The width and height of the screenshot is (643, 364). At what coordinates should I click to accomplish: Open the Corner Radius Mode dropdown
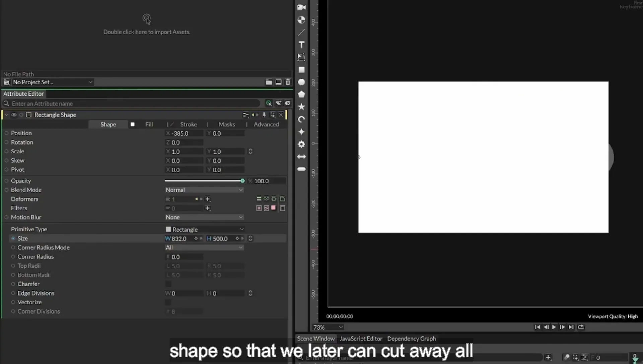pyautogui.click(x=204, y=248)
